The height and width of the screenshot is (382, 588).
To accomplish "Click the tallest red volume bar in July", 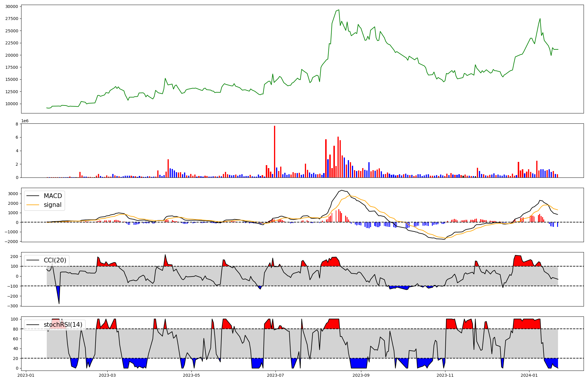I will coord(275,152).
